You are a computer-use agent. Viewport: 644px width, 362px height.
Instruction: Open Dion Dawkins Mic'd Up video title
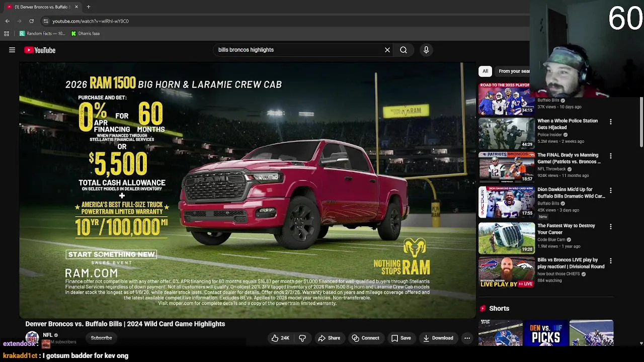571,193
